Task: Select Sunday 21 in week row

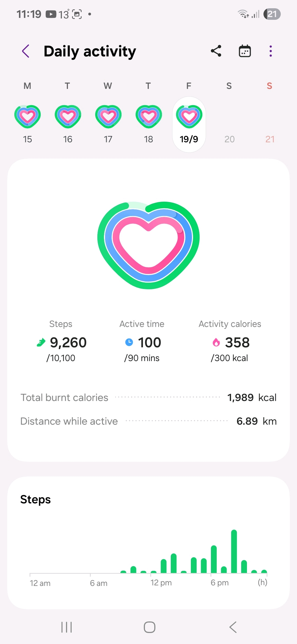Action: pyautogui.click(x=270, y=139)
